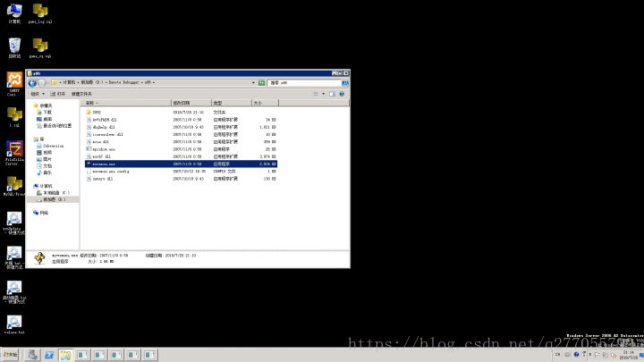The image size is (644, 362).
Task: Click the 计算机 breadcrumb in address bar
Action: (x=69, y=82)
